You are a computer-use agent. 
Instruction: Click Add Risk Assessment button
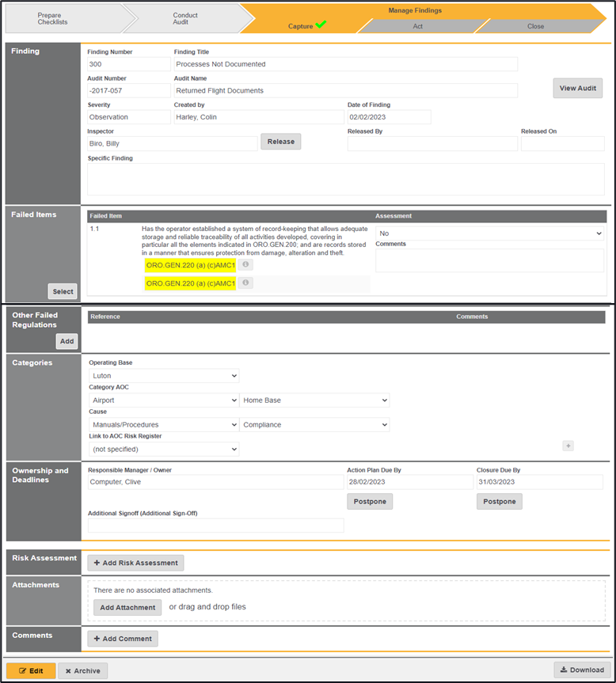click(135, 563)
